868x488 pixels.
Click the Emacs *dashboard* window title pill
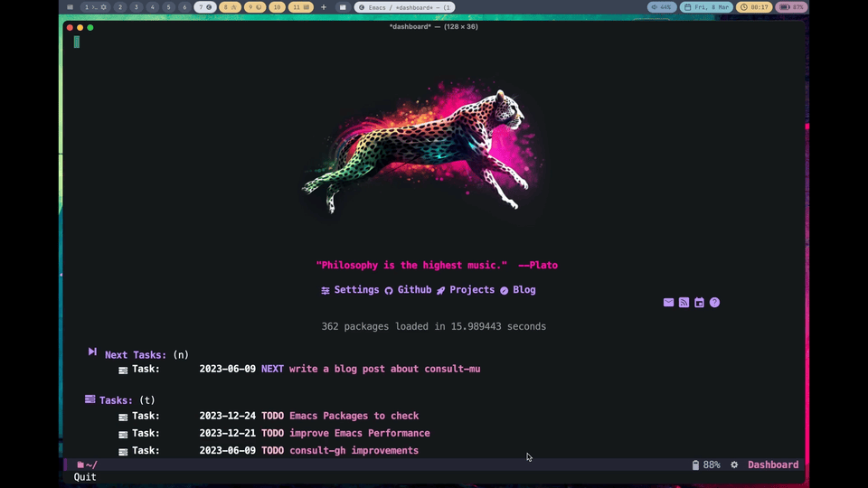pyautogui.click(x=405, y=7)
